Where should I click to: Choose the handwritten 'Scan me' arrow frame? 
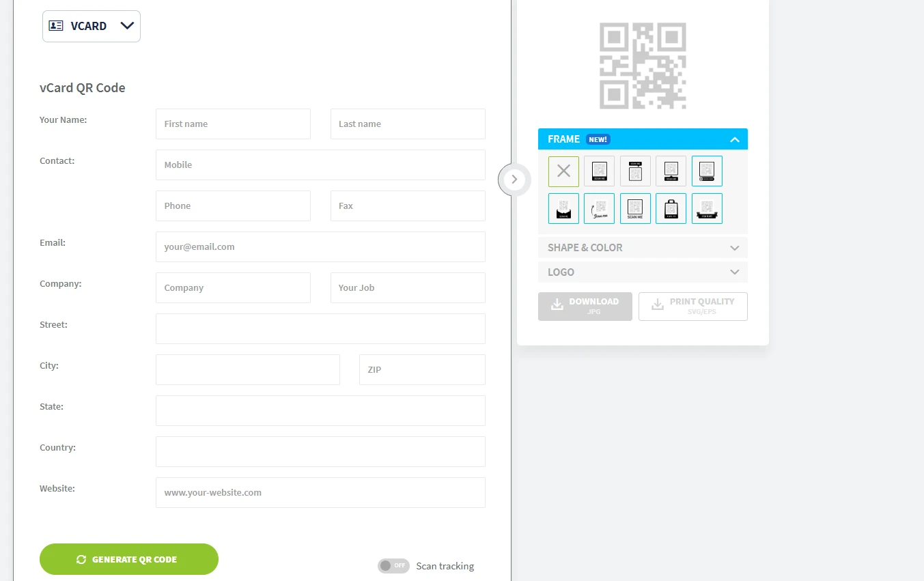[x=599, y=208]
